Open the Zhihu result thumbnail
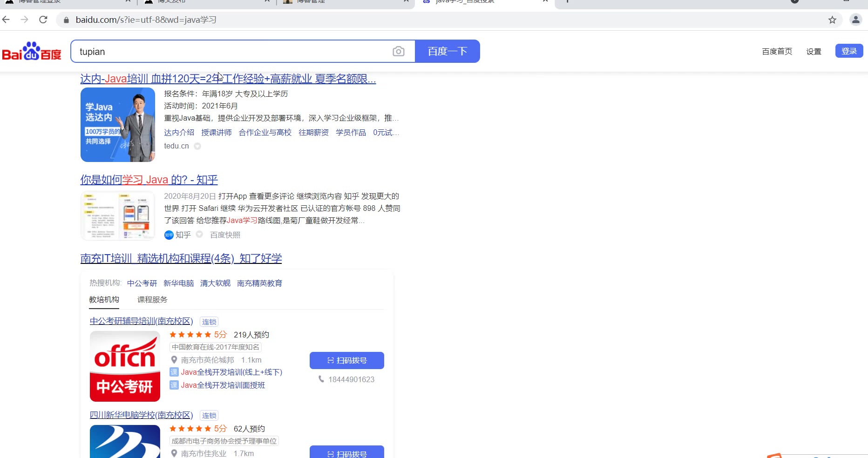868x458 pixels. tap(118, 216)
